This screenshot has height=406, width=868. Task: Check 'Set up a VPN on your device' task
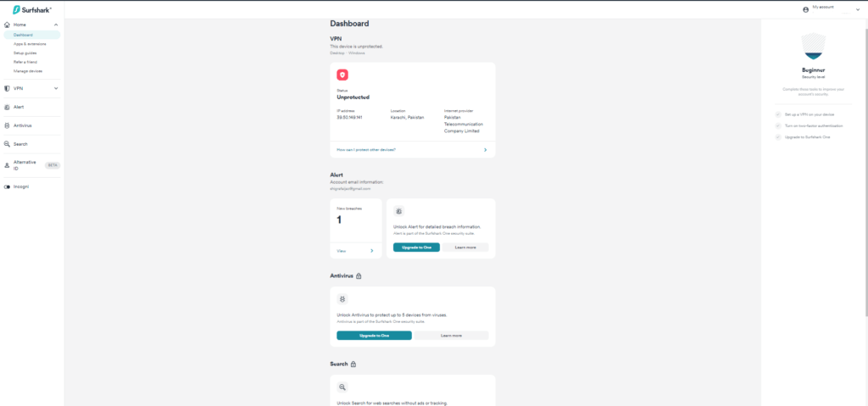pyautogui.click(x=778, y=114)
